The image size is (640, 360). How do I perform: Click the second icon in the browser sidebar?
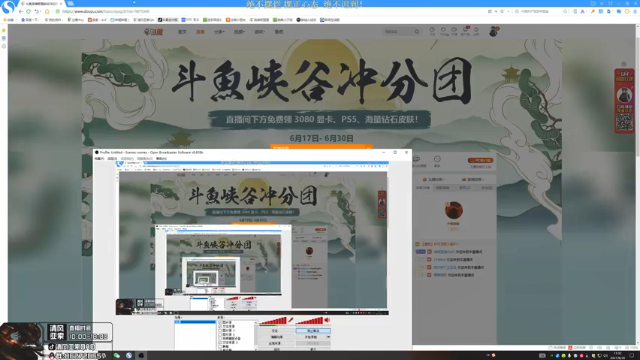click(x=4, y=38)
